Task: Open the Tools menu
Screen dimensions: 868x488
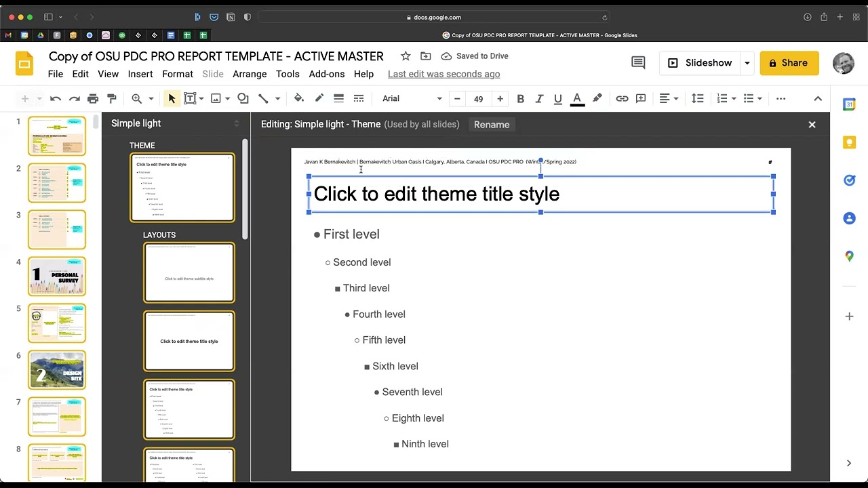Action: tap(288, 74)
